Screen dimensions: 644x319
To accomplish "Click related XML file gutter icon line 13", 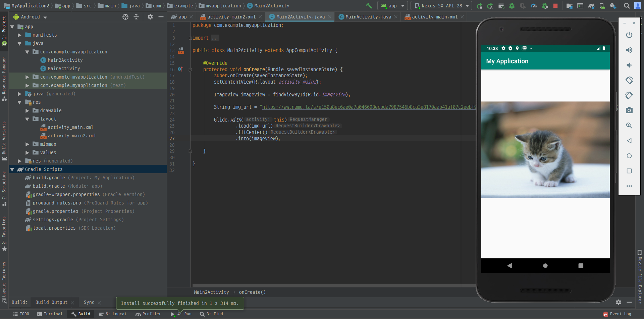I will coord(181,50).
